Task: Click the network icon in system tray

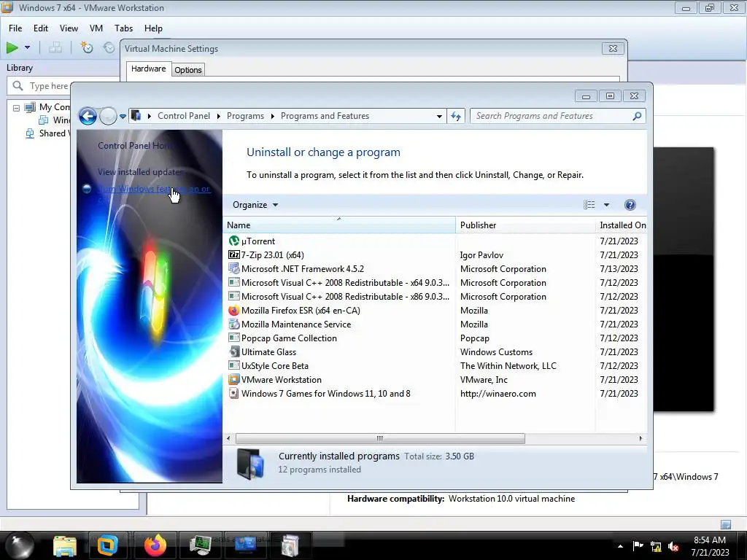Action: [x=656, y=547]
